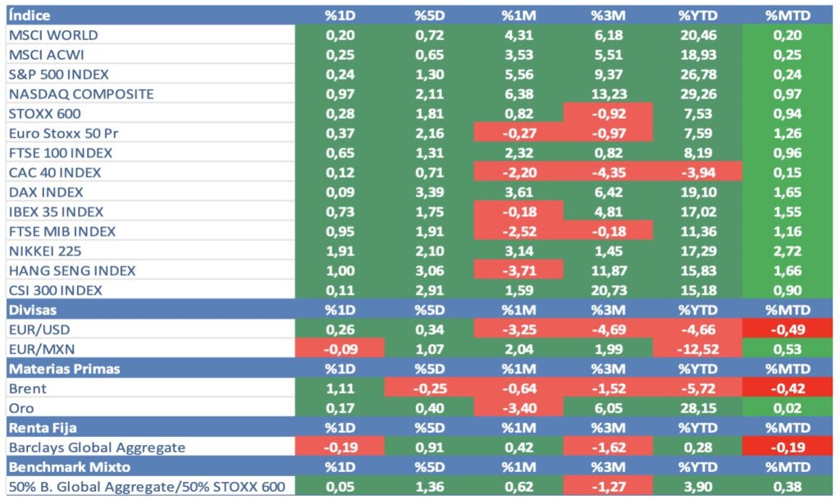Select the 50% B. Global Aggregate/50% STOXX 600 label

[x=146, y=487]
